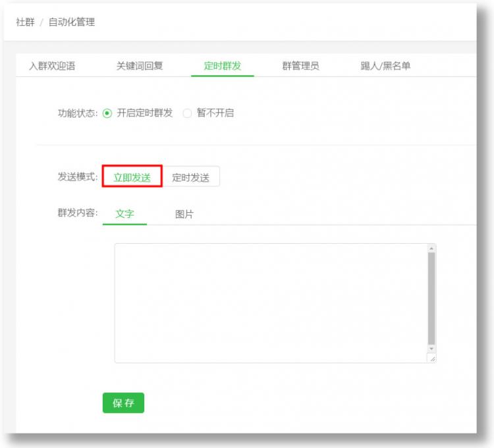Viewport: 494px width, 448px height.
Task: Click the 自动化管理 breadcrumb
Action: pos(72,22)
